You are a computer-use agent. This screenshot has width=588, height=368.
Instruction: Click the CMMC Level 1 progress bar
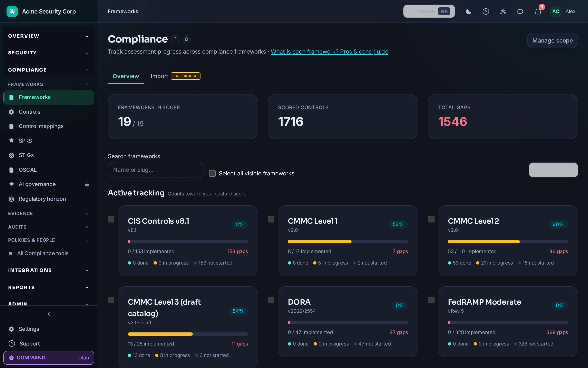(x=348, y=242)
